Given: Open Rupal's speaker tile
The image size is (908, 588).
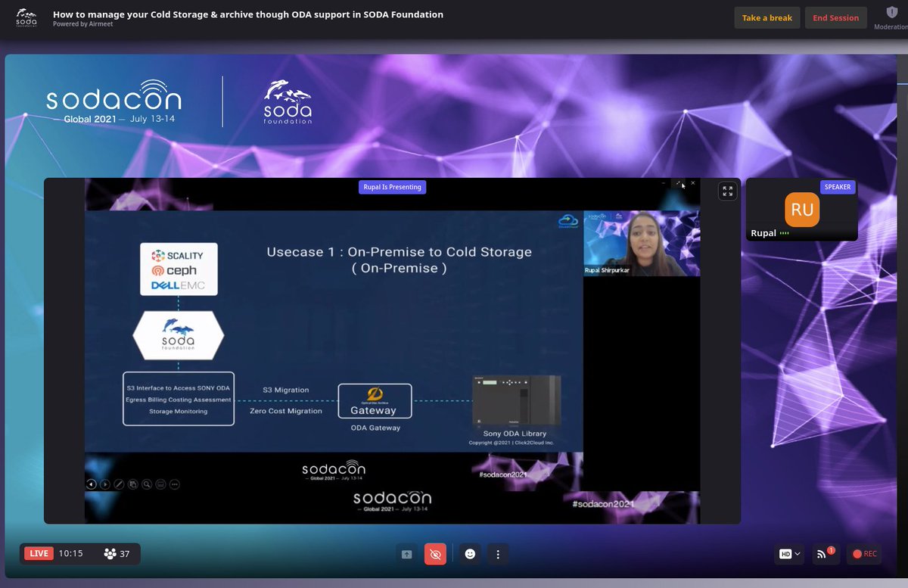Looking at the screenshot, I should pos(801,210).
